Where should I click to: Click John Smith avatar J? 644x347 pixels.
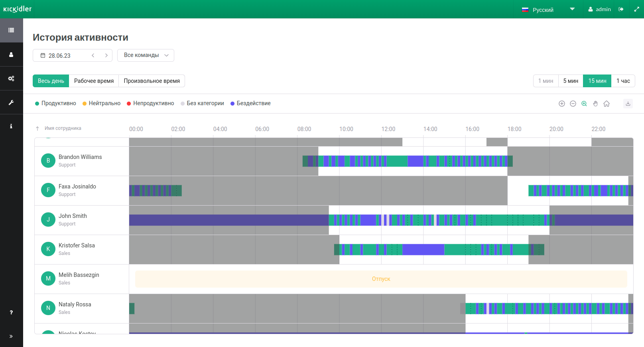point(48,220)
